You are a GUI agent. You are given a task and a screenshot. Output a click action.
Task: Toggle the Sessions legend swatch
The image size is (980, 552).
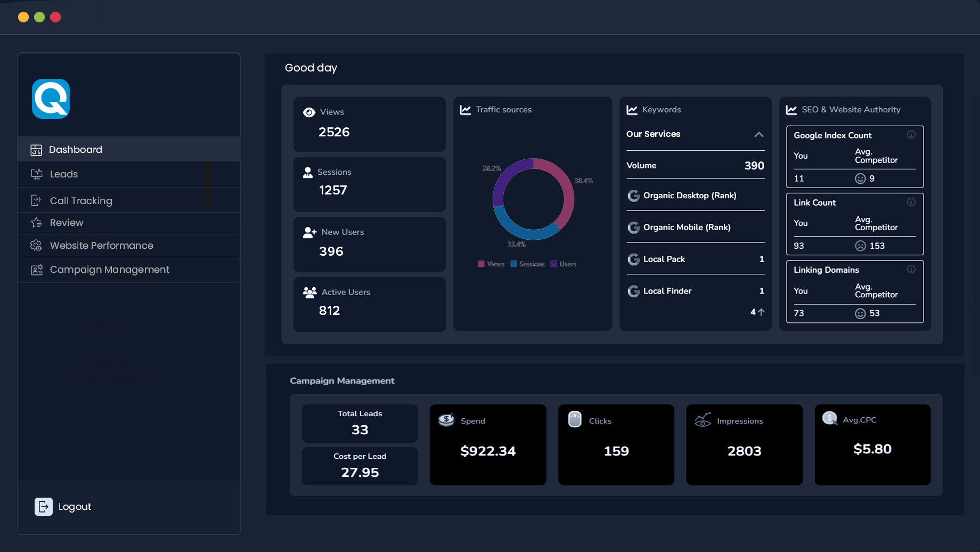click(x=513, y=264)
